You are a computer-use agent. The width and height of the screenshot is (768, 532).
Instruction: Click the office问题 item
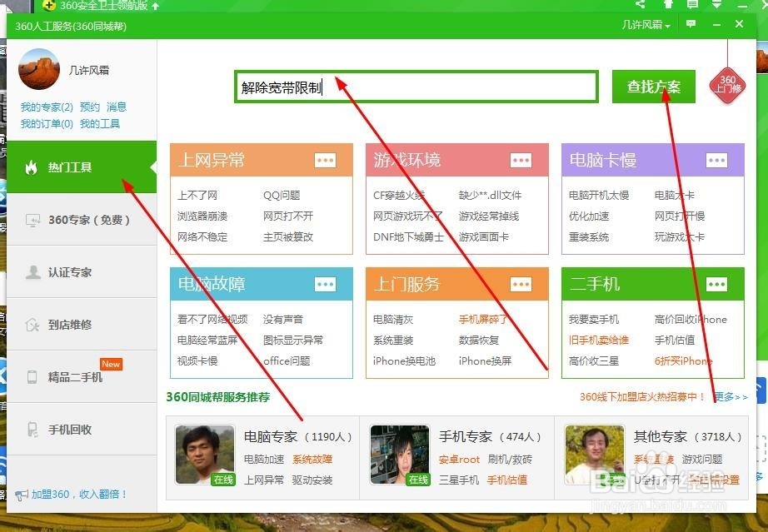tap(287, 360)
